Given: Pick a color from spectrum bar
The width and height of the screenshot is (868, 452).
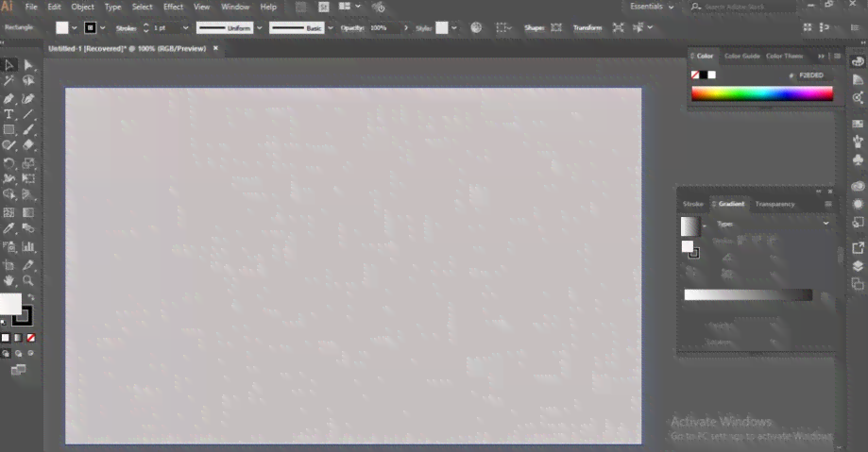Looking at the screenshot, I should click(x=761, y=94).
